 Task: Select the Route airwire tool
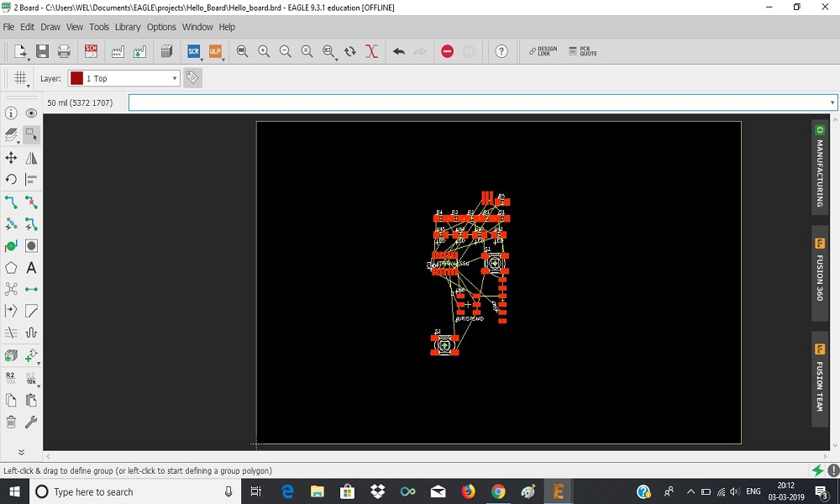11,202
